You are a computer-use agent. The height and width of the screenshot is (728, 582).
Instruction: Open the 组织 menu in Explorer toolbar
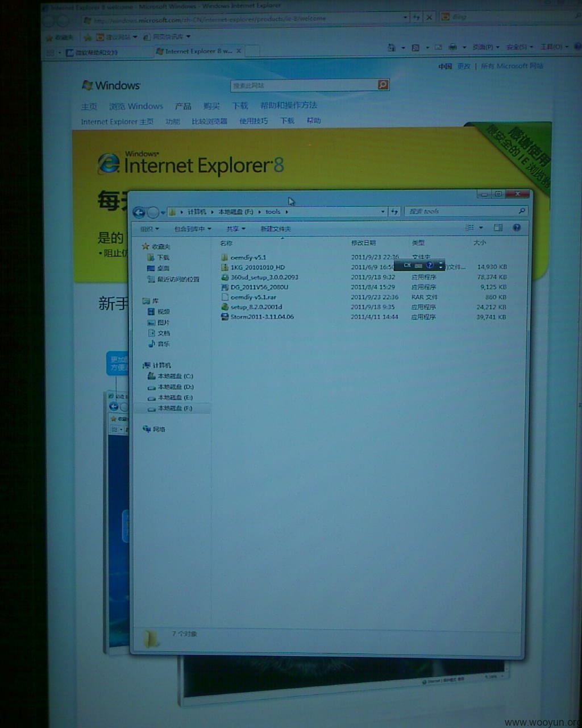[149, 229]
